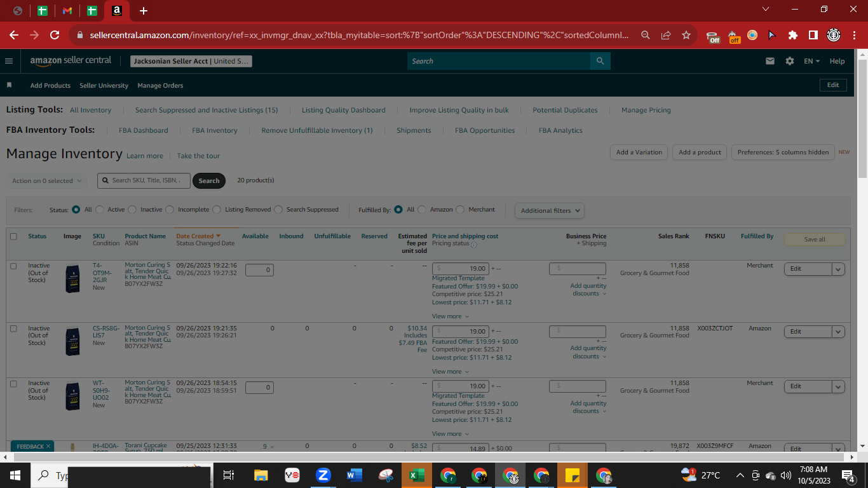Click the black Search button next to the SKU field

(208, 181)
